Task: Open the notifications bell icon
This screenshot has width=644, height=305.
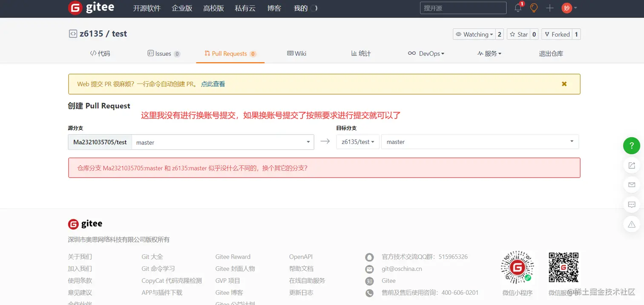Action: [518, 8]
